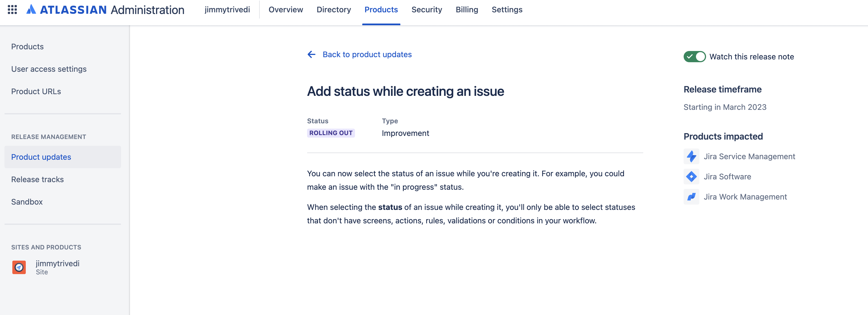Viewport: 868px width, 315px height.
Task: Click Starting in March 2023 text
Action: click(x=725, y=107)
